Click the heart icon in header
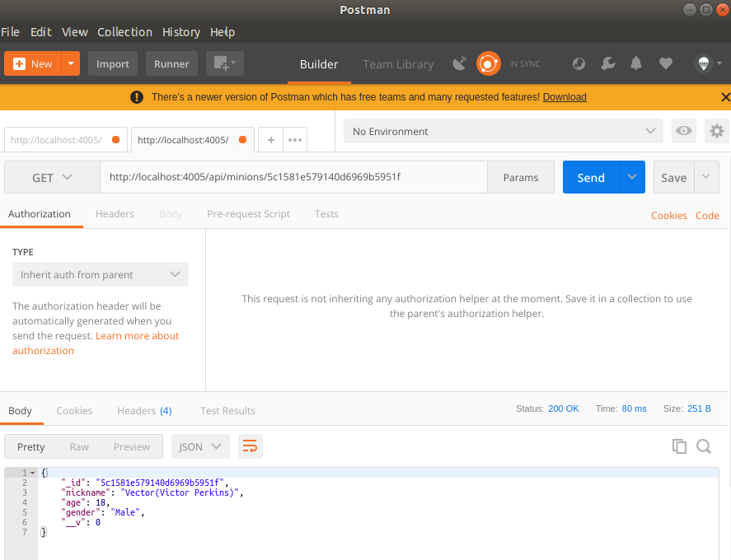731x560 pixels. tap(666, 63)
